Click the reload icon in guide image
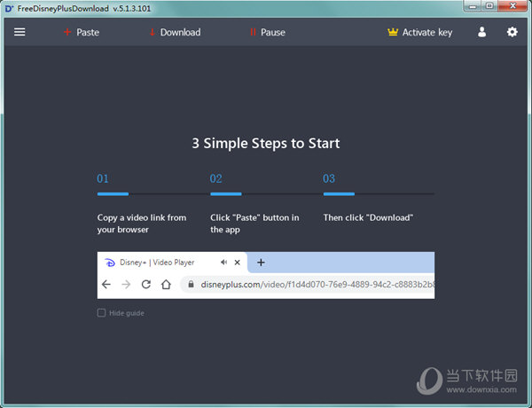532x408 pixels. point(146,284)
